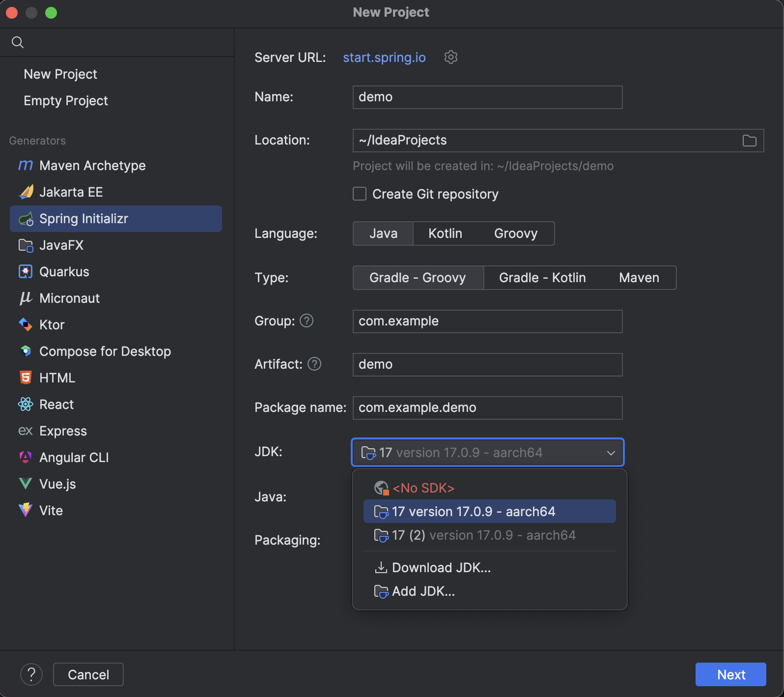This screenshot has height=697, width=784.
Task: Select Quarkus generator
Action: (116, 272)
